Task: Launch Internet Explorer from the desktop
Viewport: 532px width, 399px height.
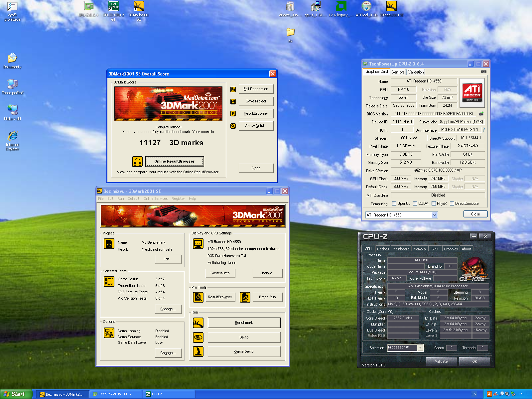Action: [12, 141]
